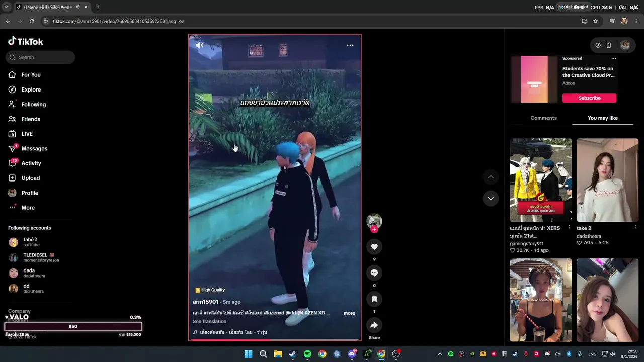Click the install app icon in address bar
Viewport: 644px width, 362px height.
pos(584,21)
